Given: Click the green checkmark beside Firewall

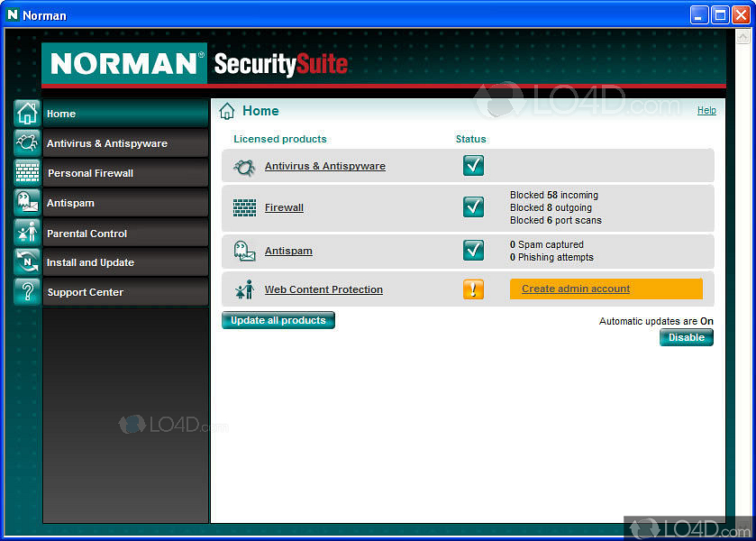Looking at the screenshot, I should tap(472, 207).
